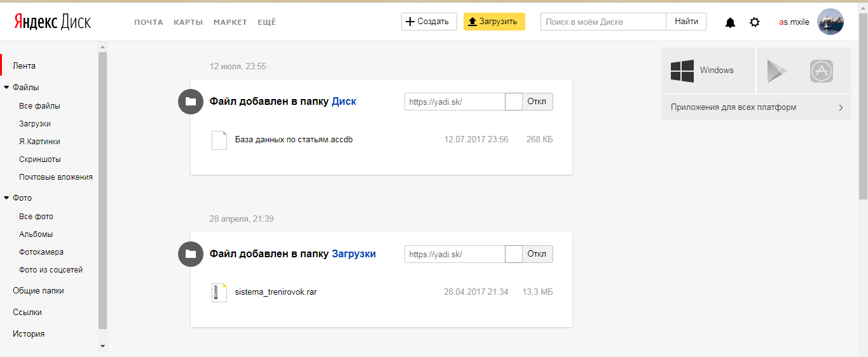Click the yellow Загрузить button
Image resolution: width=868 pixels, height=357 pixels.
point(494,22)
